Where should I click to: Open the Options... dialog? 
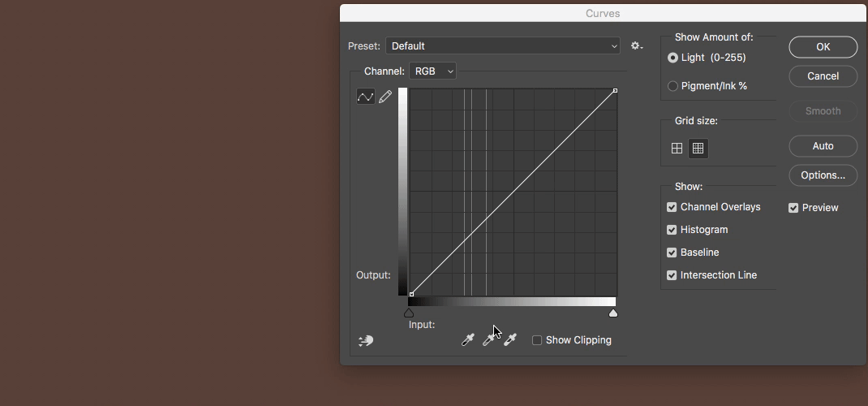tap(823, 175)
